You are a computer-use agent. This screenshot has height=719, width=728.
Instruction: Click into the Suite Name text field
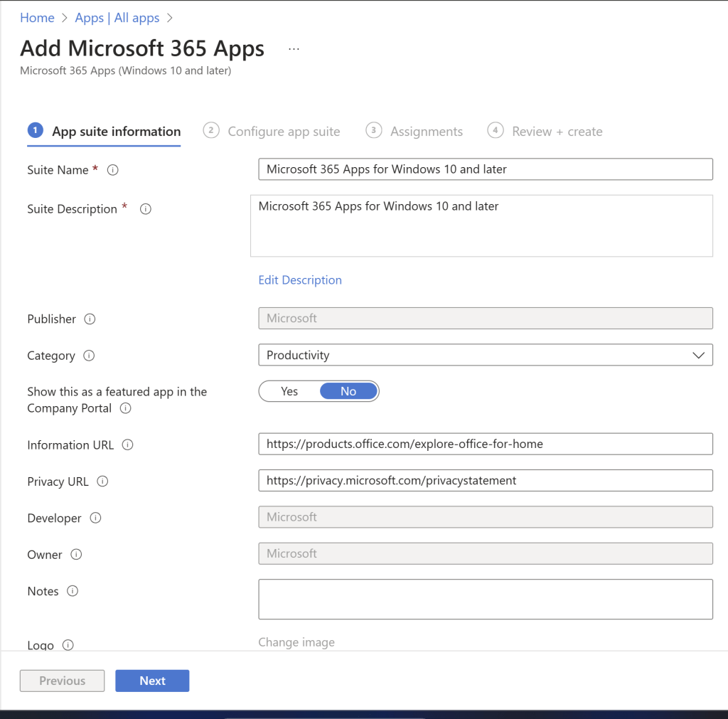click(485, 169)
